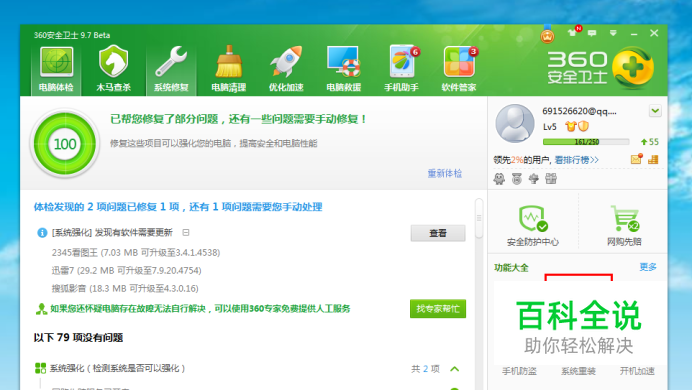Click 更多 in 功能大全

648,267
